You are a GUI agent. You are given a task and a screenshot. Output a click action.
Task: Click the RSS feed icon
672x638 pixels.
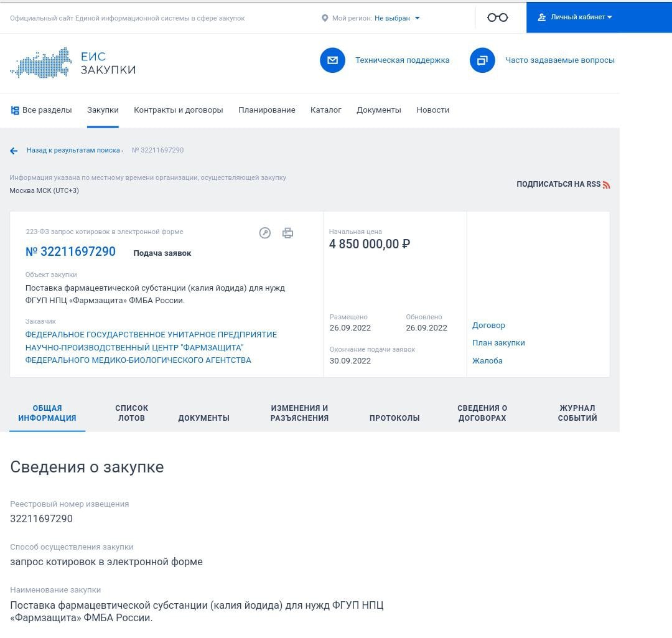(x=606, y=185)
